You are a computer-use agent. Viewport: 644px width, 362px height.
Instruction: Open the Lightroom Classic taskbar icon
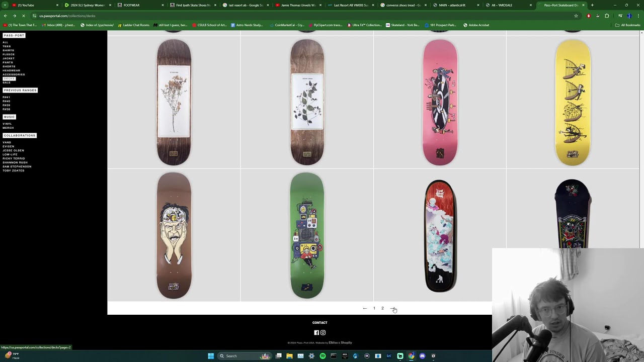pos(389,356)
